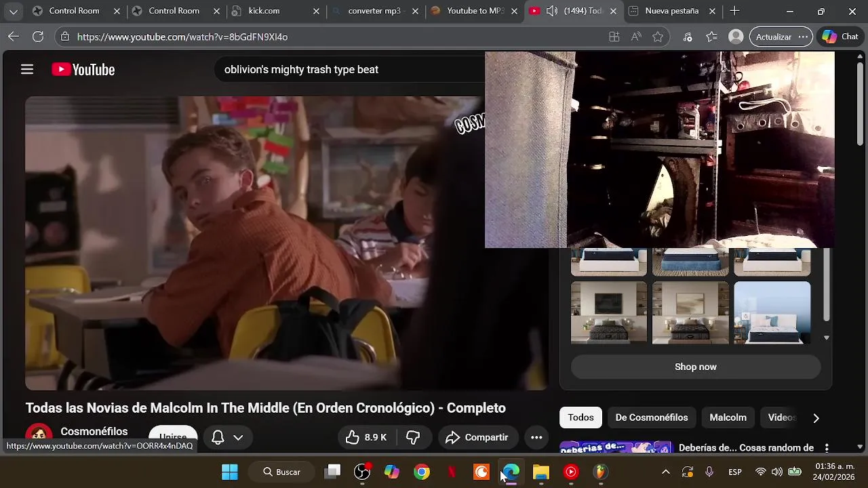This screenshot has width=868, height=488.
Task: Go to YouTube home via logo
Action: point(83,69)
